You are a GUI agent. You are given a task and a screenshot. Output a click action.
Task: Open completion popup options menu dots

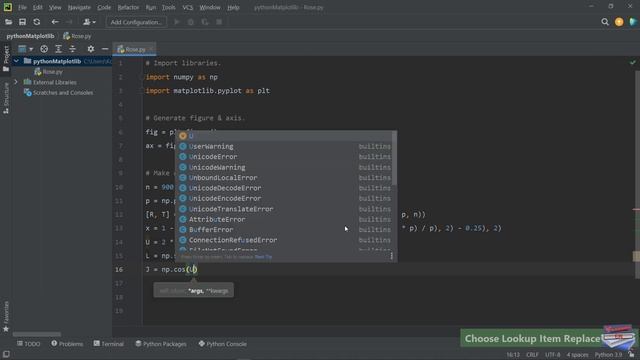pyautogui.click(x=391, y=256)
